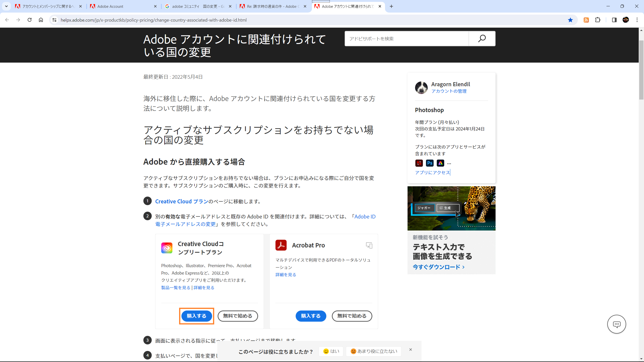
Task: Click the アドビサポートを検索 search field
Action: (407, 39)
